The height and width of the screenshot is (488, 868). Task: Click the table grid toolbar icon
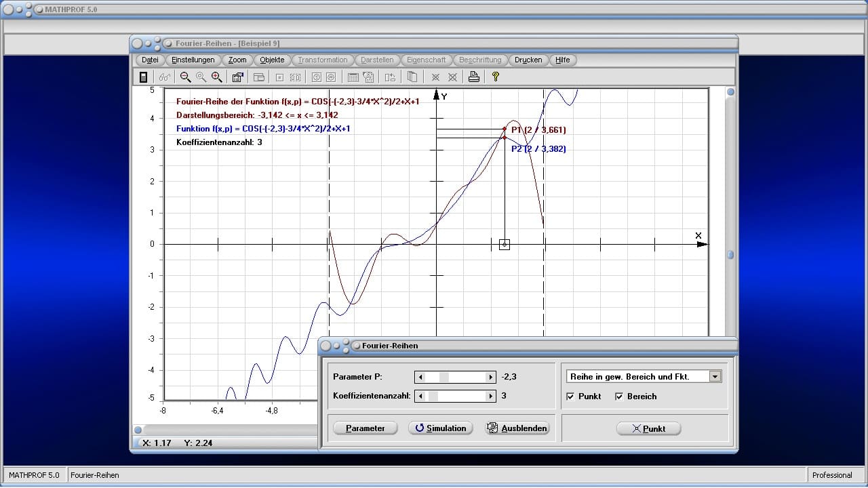pyautogui.click(x=353, y=77)
